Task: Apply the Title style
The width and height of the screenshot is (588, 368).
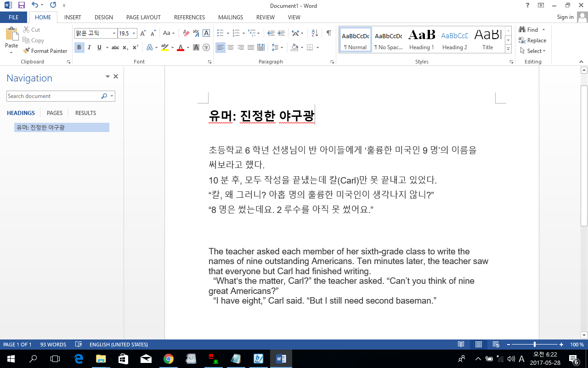Action: point(487,40)
